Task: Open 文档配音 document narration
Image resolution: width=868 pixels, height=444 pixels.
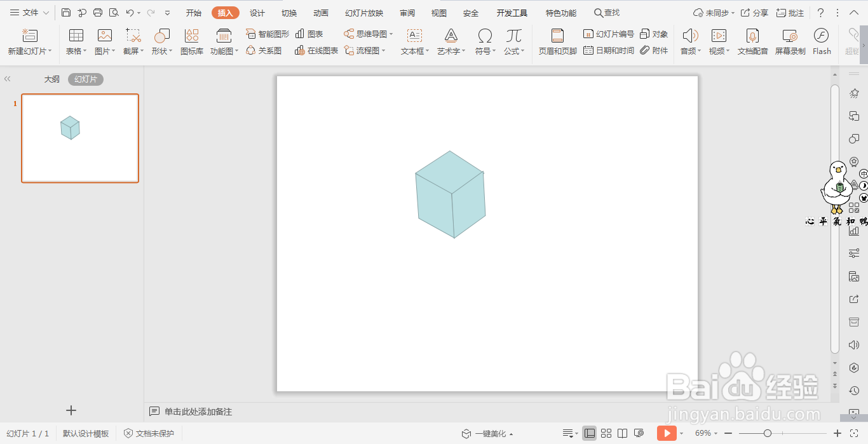Action: coord(753,42)
